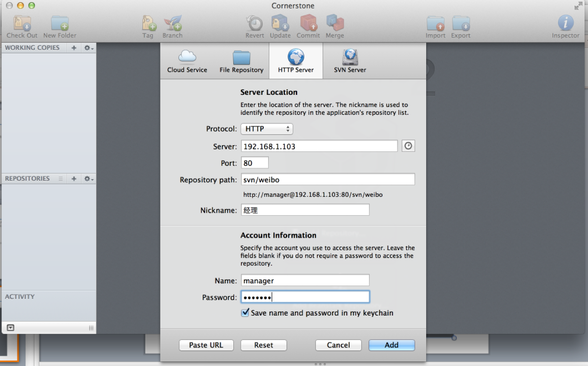The height and width of the screenshot is (366, 588).
Task: Open the Protocol HTTP dropdown
Action: click(x=267, y=129)
